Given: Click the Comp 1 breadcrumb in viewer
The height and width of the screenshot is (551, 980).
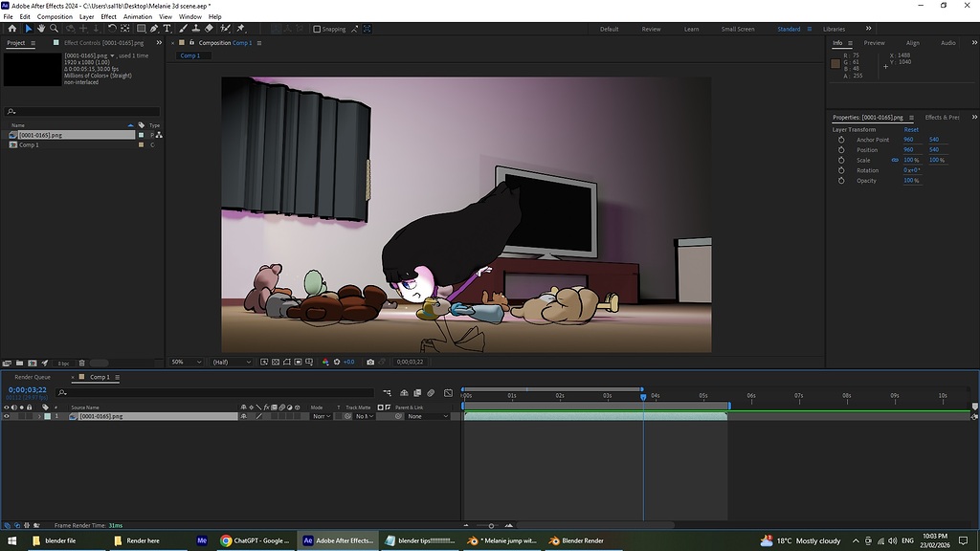Looking at the screenshot, I should pyautogui.click(x=190, y=55).
